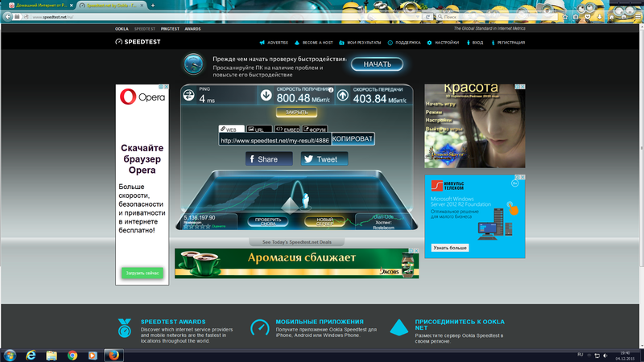Viewport: 644px width, 362px height.
Task: Click the ЗАКРЫТЬ button under results
Action: pyautogui.click(x=296, y=112)
